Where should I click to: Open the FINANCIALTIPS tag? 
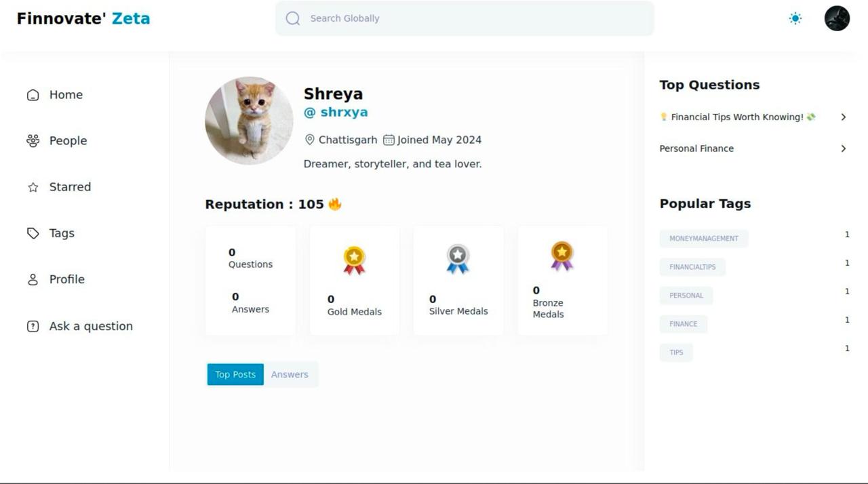point(692,267)
